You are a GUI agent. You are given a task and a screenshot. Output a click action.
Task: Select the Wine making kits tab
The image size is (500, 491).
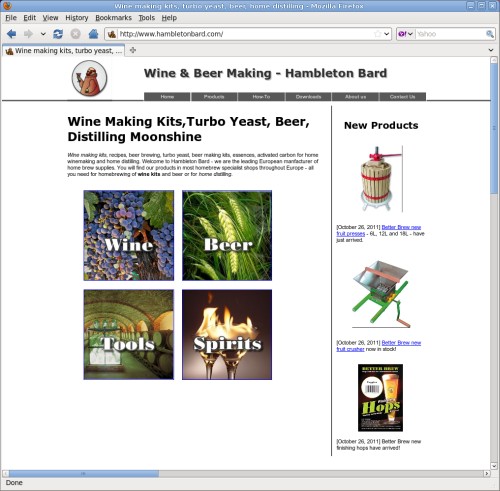[63, 51]
